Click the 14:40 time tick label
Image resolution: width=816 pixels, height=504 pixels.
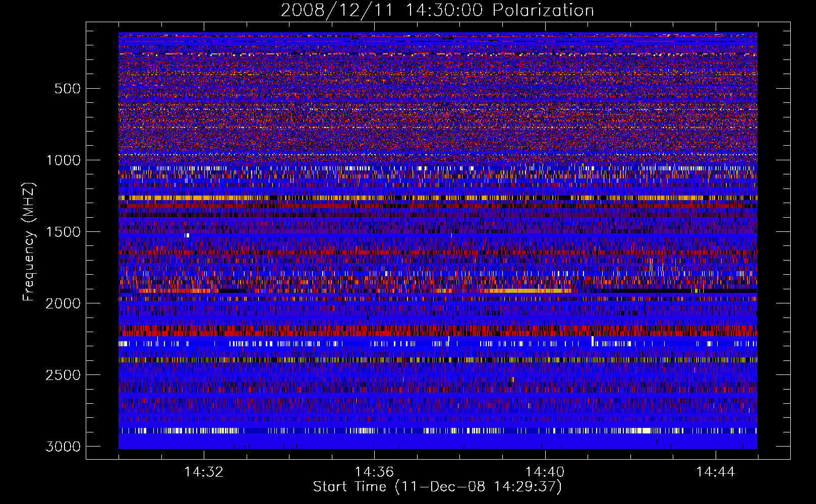[x=545, y=472]
